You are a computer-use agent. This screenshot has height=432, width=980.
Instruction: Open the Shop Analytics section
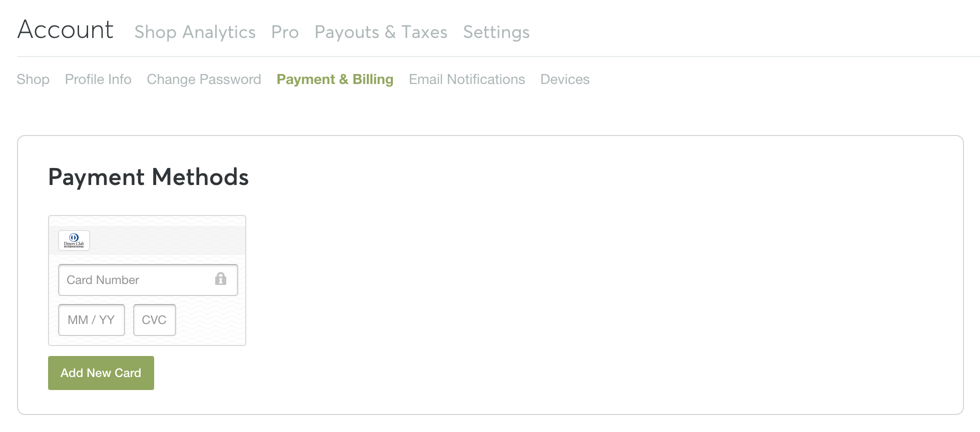pyautogui.click(x=195, y=32)
